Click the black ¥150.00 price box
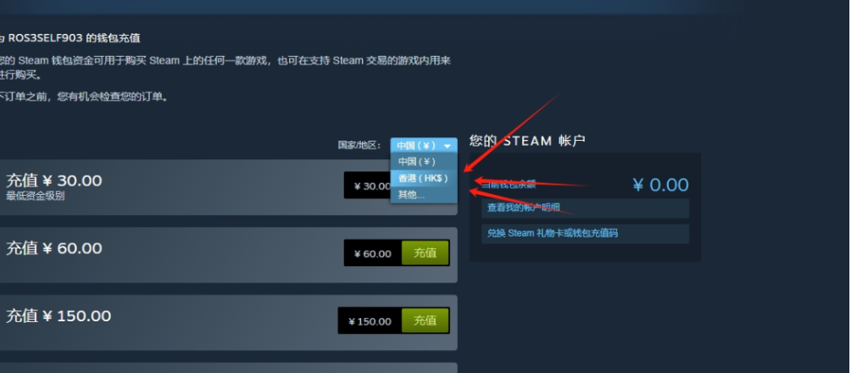The image size is (868, 373). [370, 321]
